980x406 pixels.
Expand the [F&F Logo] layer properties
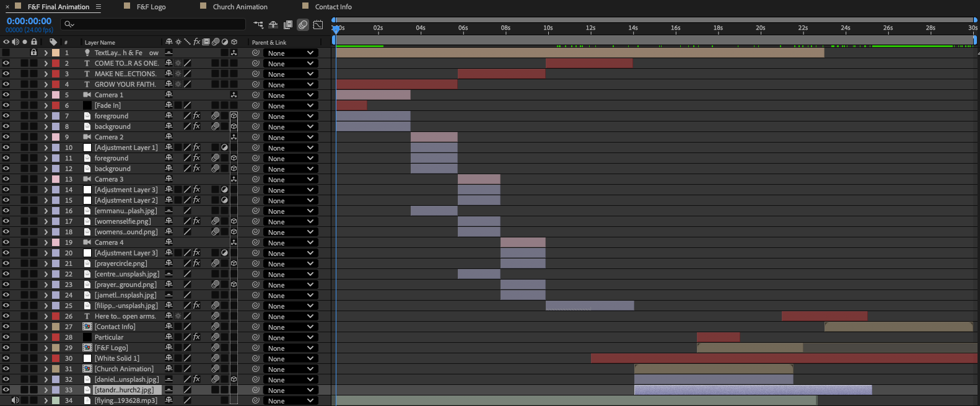(45, 348)
